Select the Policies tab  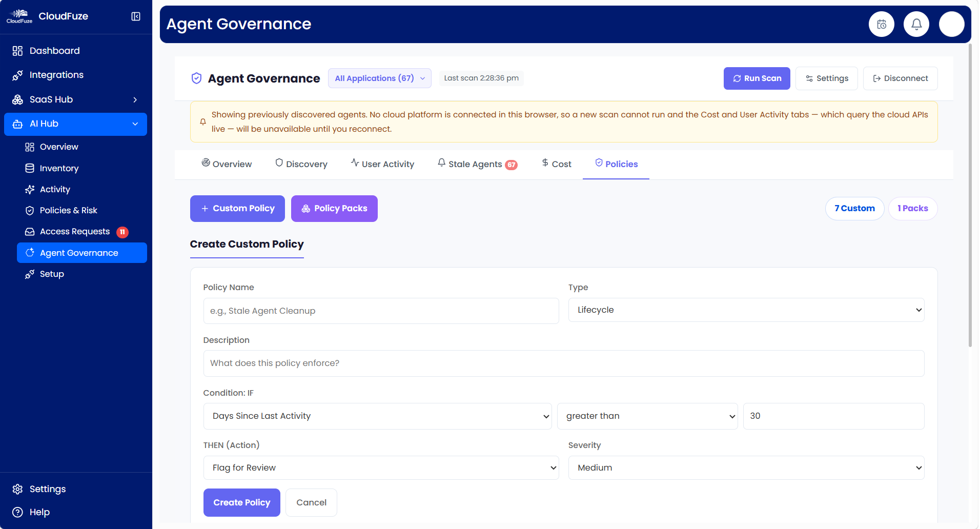click(616, 164)
